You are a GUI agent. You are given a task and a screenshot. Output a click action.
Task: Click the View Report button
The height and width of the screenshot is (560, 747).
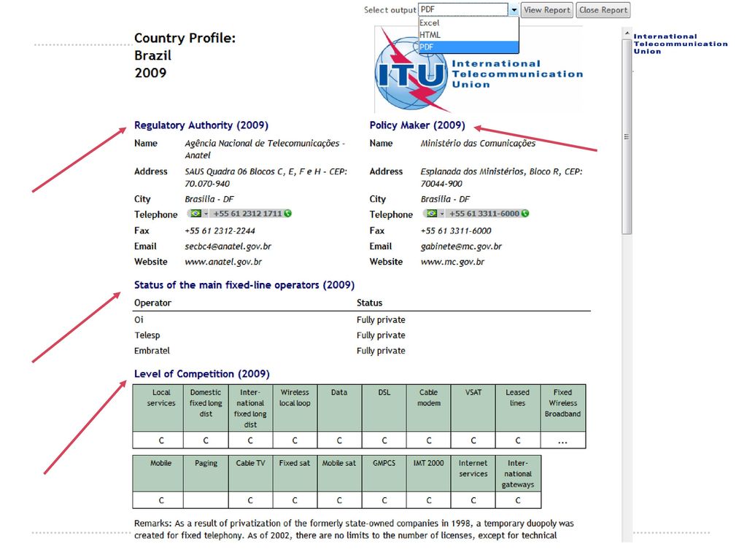[x=546, y=10]
